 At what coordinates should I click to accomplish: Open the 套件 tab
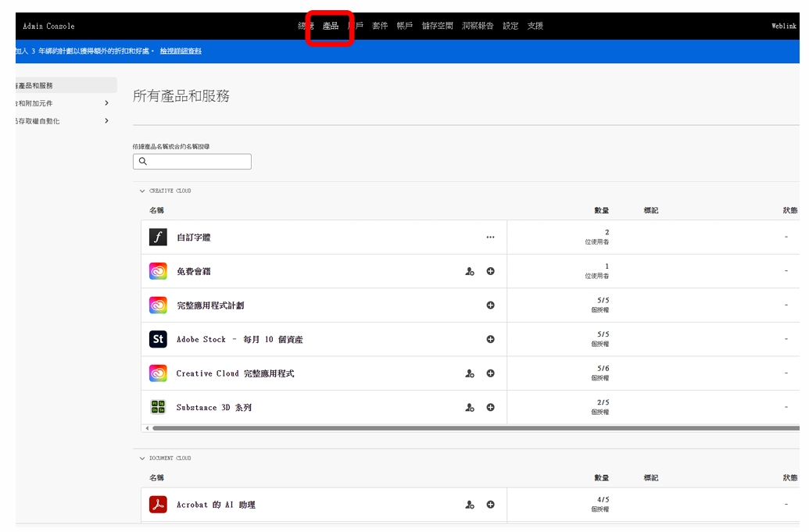pyautogui.click(x=380, y=26)
